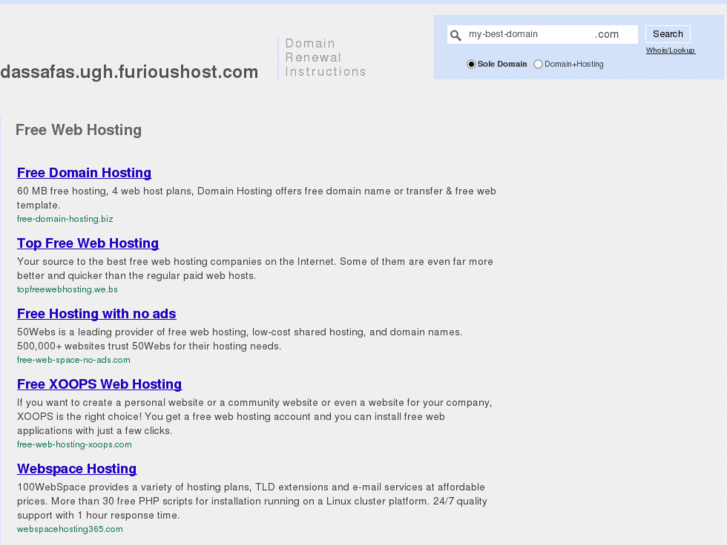Visit the webspacehosting365.com URL
The width and height of the screenshot is (727, 545).
point(70,529)
